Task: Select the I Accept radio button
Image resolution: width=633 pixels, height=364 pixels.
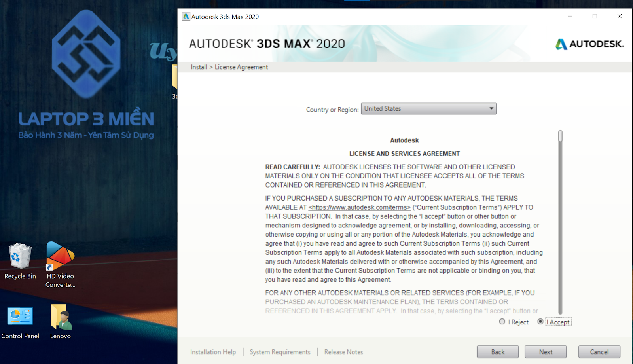Action: (540, 322)
